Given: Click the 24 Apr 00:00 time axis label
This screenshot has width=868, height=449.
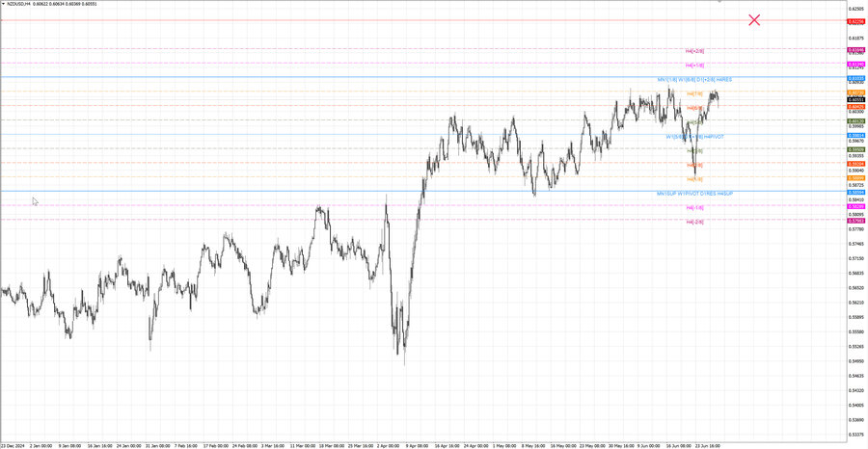Looking at the screenshot, I should (x=475, y=445).
